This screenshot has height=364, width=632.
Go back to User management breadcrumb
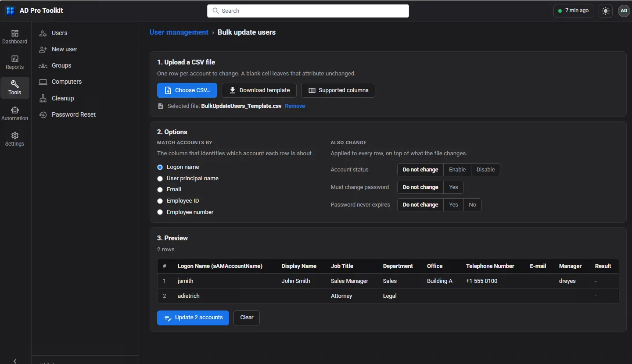(x=179, y=32)
